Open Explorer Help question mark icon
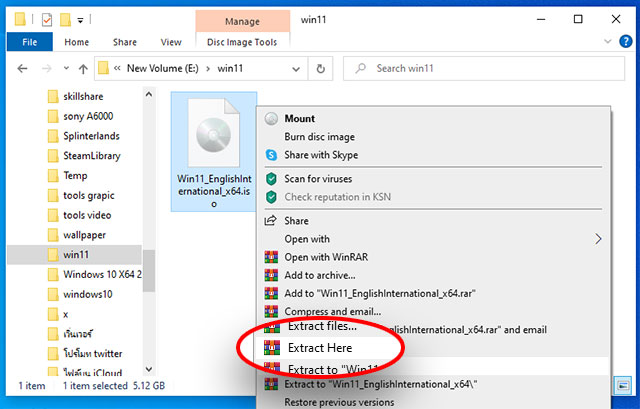640x409 pixels. coord(625,41)
